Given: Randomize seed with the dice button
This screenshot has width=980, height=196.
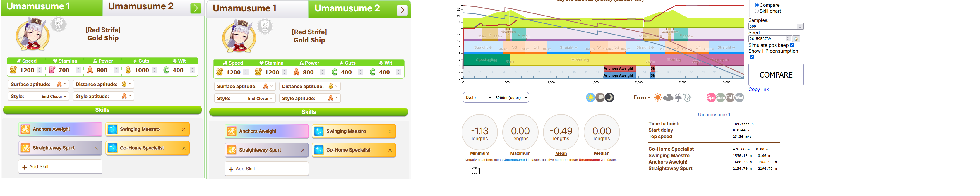Looking at the screenshot, I should pos(796,39).
